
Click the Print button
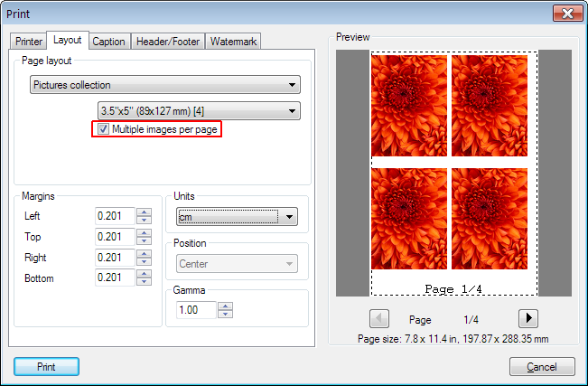(46, 366)
